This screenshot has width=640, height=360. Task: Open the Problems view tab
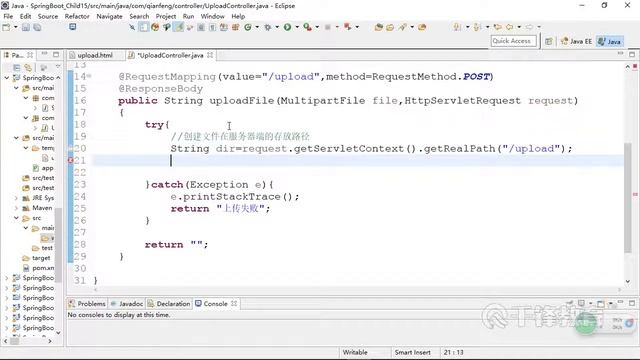87,304
